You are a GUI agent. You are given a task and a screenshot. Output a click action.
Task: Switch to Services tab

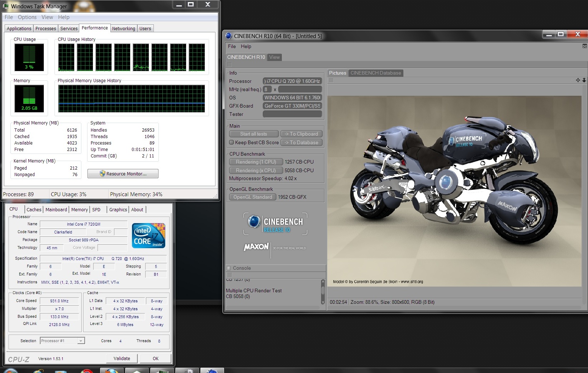click(69, 29)
